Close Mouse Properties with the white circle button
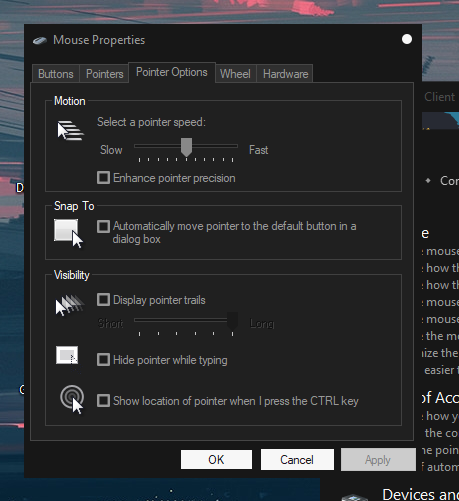Viewport: 459px width, 501px height. pyautogui.click(x=407, y=39)
